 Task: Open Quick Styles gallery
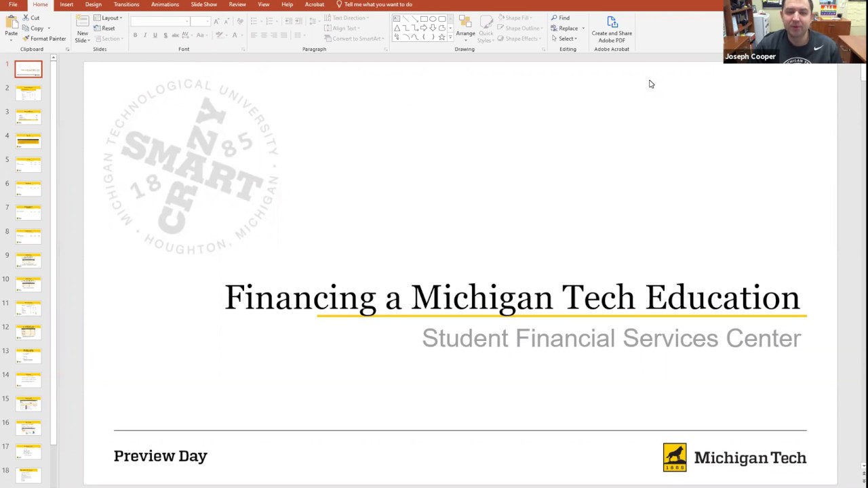(486, 28)
